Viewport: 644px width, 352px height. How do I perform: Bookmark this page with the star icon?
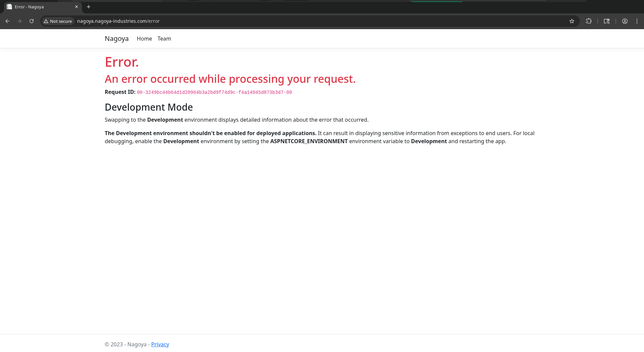click(x=572, y=21)
